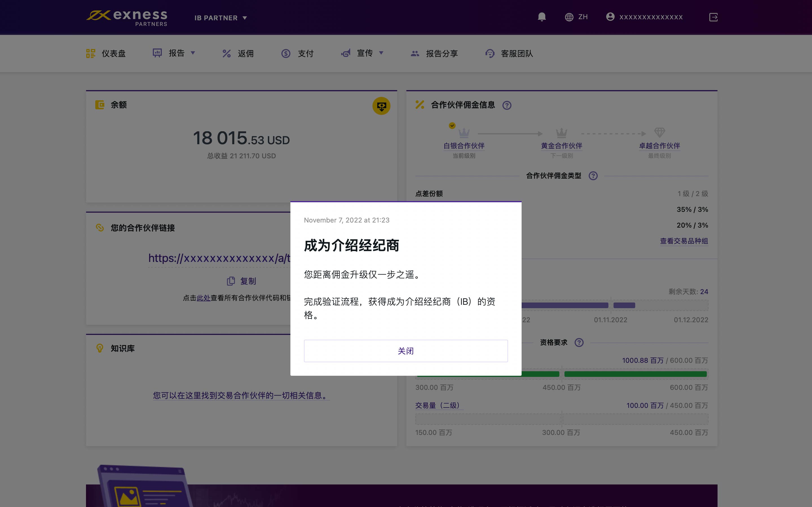
Task: Click the copy icon labeled 复制
Action: click(x=231, y=281)
